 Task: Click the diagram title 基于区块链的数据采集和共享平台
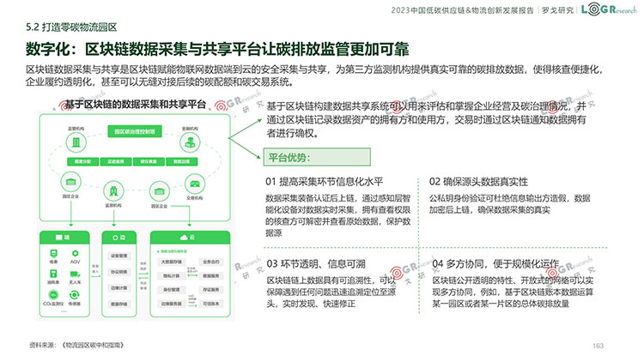pyautogui.click(x=136, y=105)
